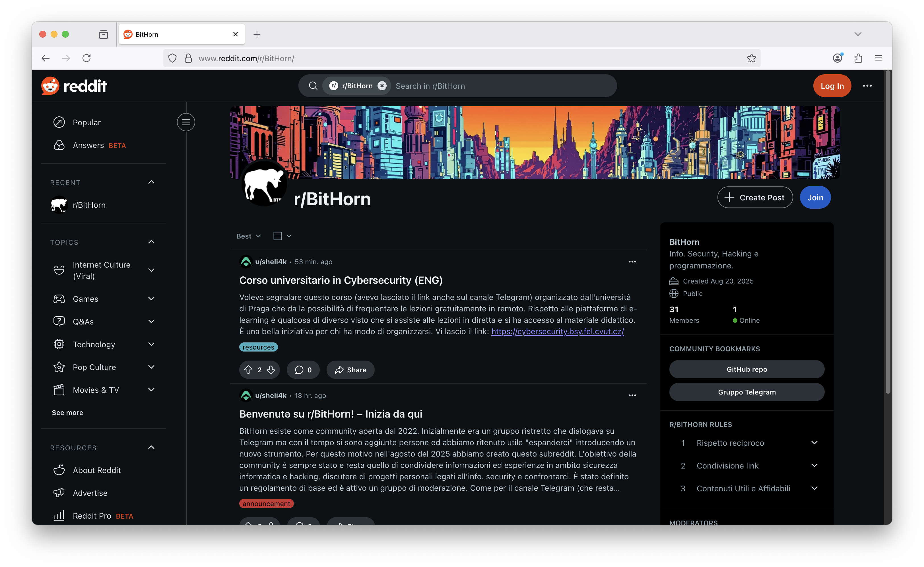The image size is (924, 567).
Task: Join the r/BitHorn community
Action: click(x=815, y=197)
